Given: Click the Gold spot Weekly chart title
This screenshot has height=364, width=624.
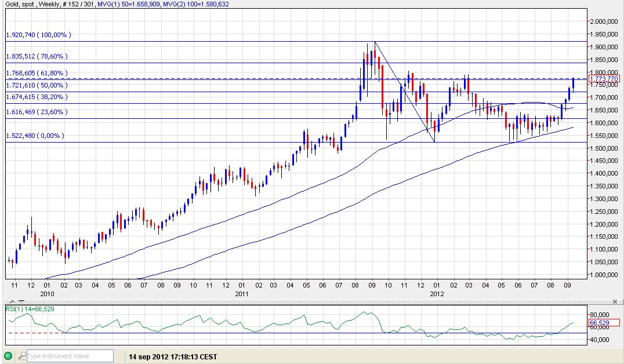Looking at the screenshot, I should pos(50,4).
